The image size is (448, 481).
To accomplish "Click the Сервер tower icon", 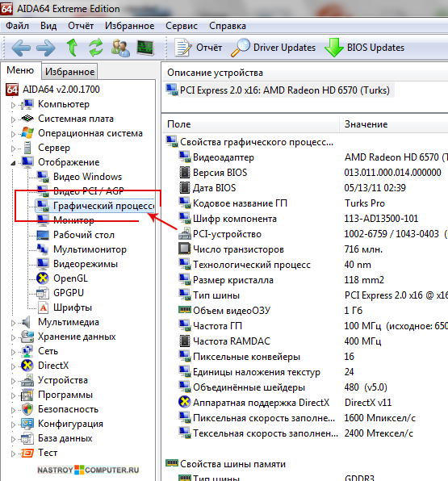I will [27, 148].
